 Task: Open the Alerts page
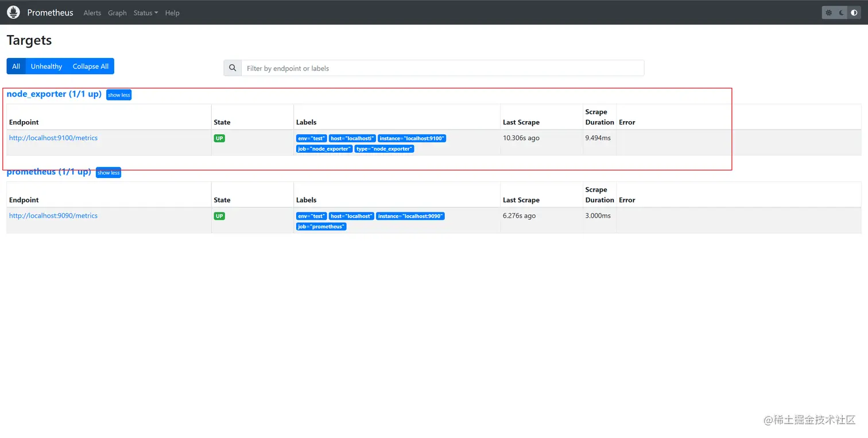click(x=92, y=13)
